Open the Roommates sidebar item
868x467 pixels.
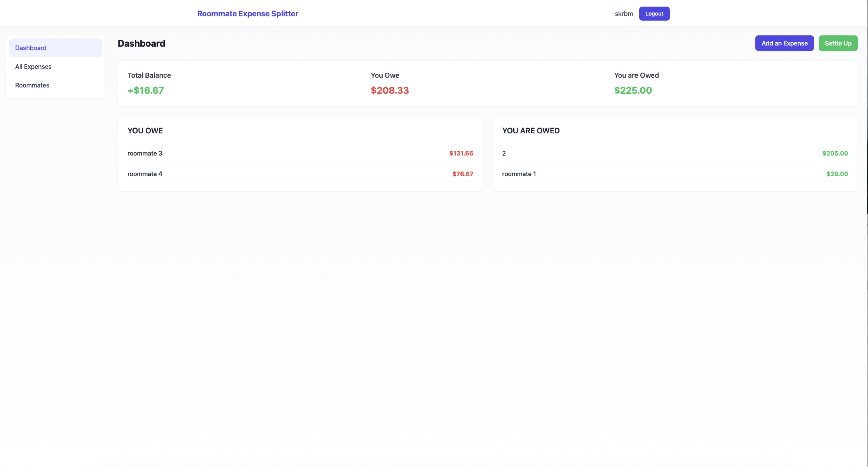32,85
